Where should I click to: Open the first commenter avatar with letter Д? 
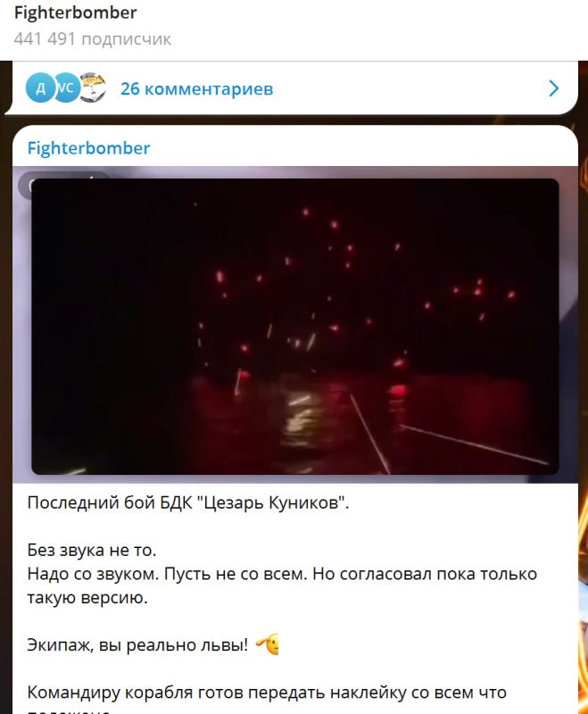(x=39, y=87)
